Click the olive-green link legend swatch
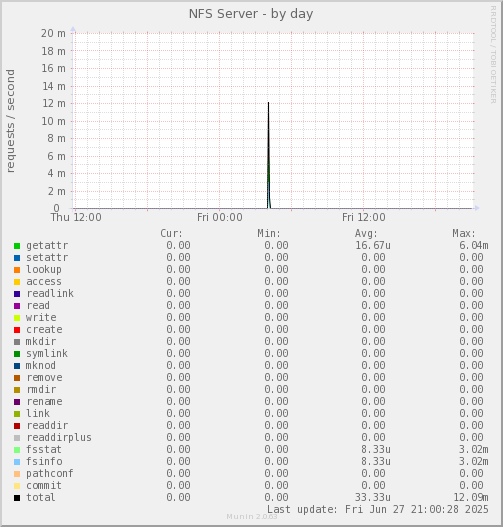Viewport: 503px width, 527px height. (x=17, y=414)
